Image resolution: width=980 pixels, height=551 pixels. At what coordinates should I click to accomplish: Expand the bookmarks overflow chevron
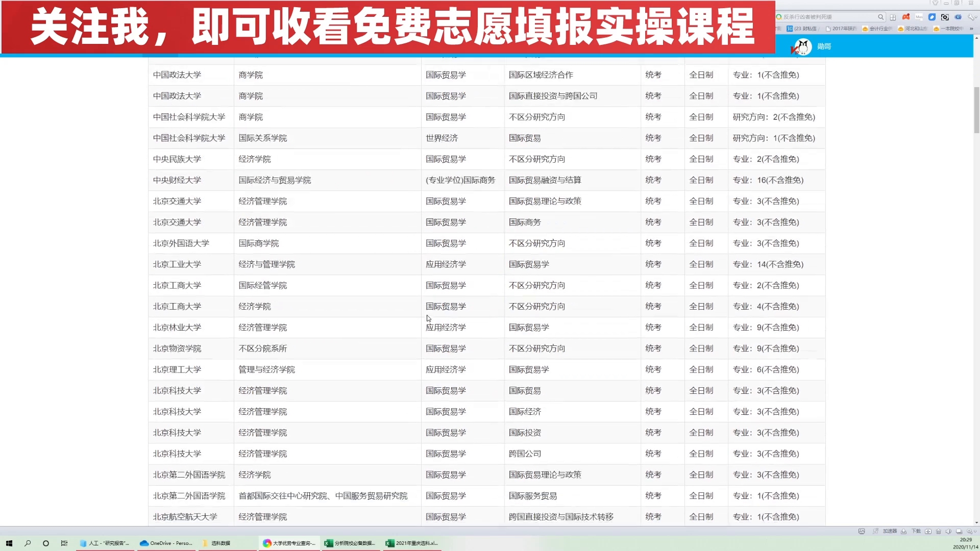click(x=971, y=29)
